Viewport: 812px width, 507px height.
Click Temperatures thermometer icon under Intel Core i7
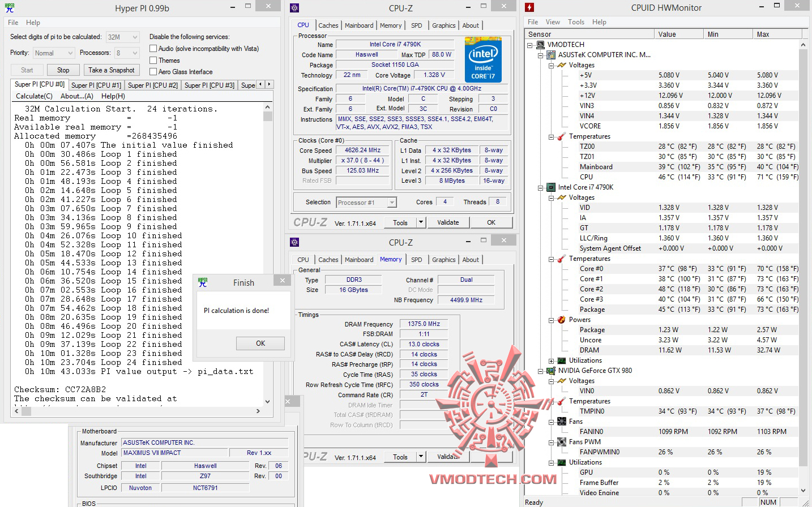562,259
